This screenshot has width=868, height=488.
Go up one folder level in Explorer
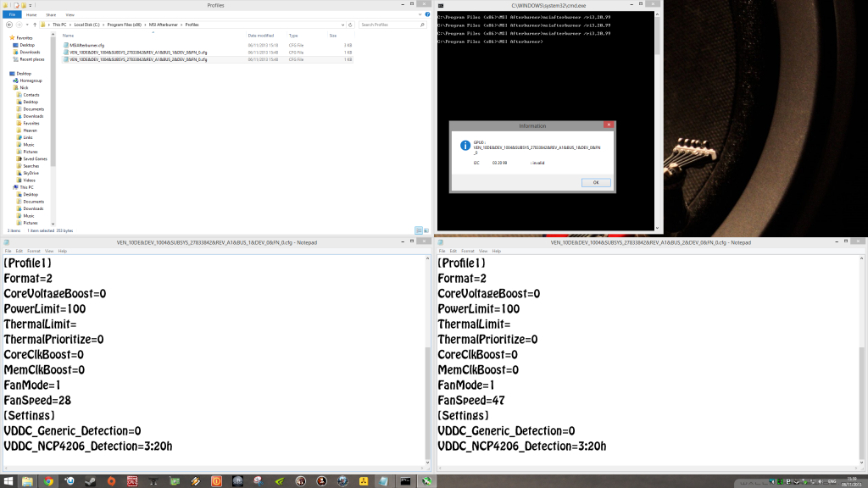coord(34,25)
